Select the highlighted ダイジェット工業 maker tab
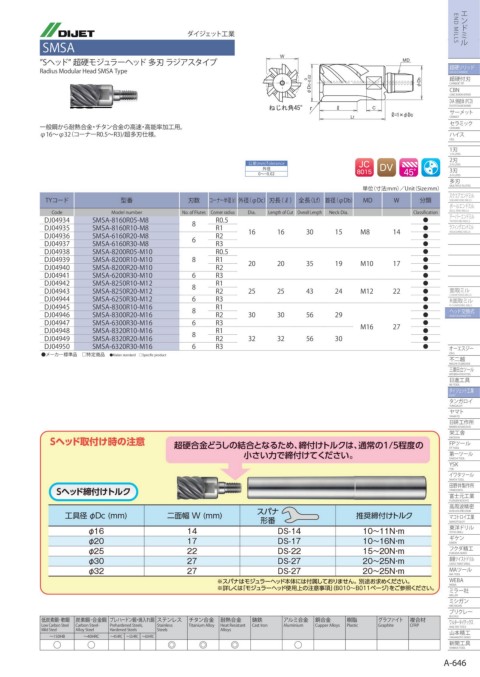 463,392
